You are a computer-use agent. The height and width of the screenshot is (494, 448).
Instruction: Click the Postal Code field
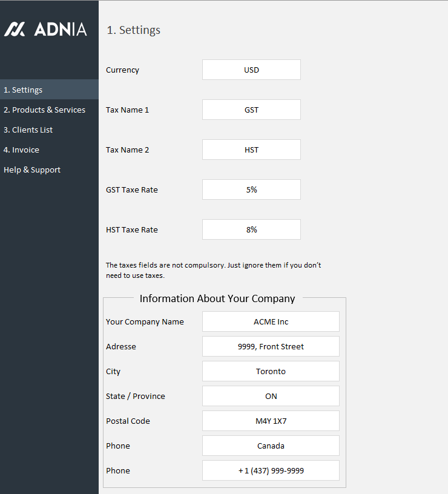point(271,421)
